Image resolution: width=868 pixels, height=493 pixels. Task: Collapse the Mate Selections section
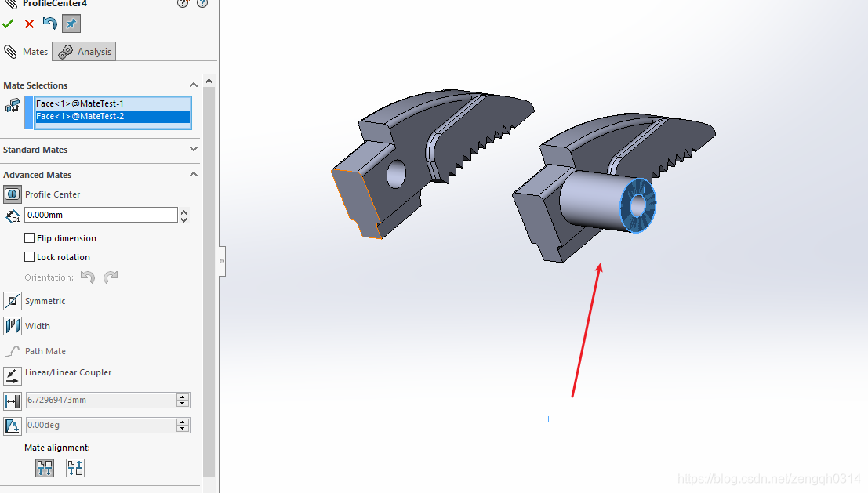(x=193, y=85)
